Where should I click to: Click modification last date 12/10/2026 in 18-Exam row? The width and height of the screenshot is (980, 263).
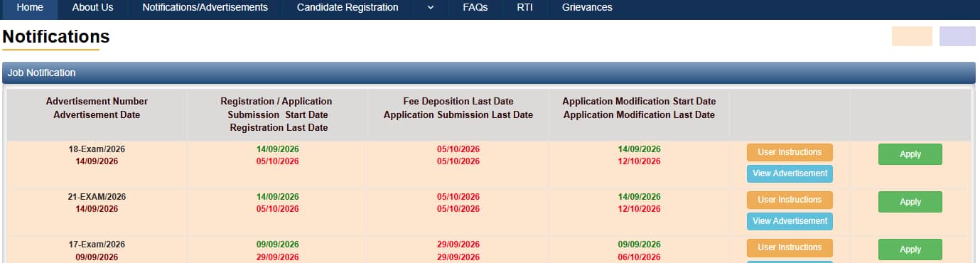point(640,161)
